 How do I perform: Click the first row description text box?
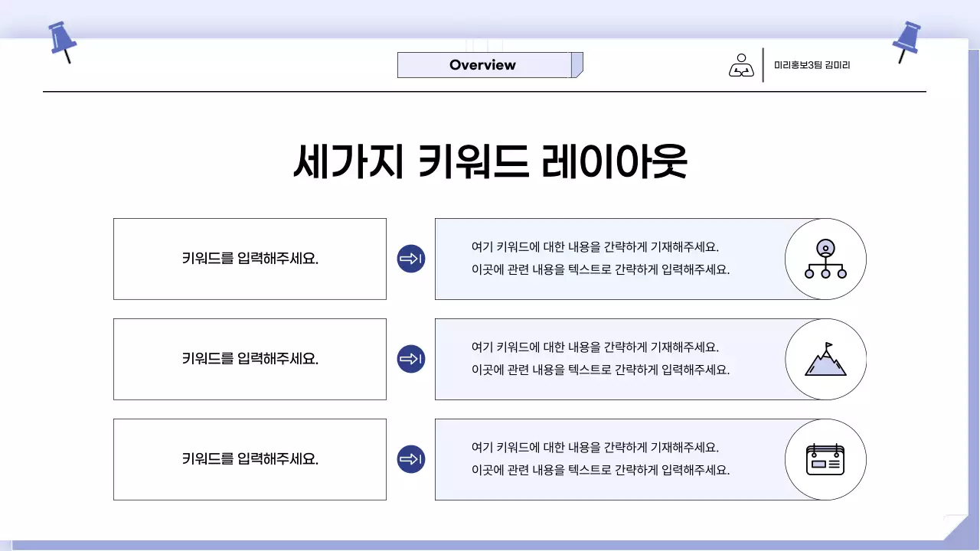pyautogui.click(x=597, y=259)
